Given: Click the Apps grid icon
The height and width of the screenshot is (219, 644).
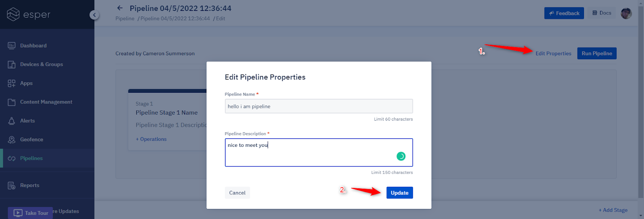Looking at the screenshot, I should [x=12, y=83].
